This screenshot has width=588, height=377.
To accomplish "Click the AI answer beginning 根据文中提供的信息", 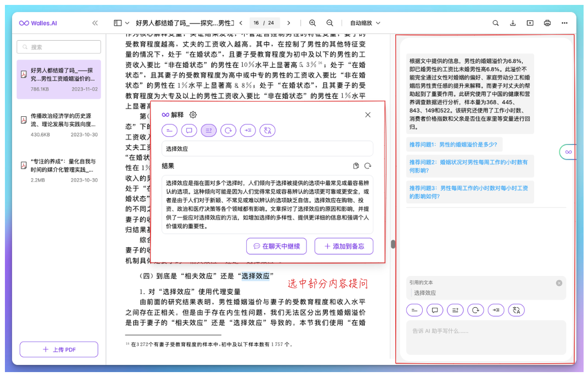I will click(x=470, y=94).
